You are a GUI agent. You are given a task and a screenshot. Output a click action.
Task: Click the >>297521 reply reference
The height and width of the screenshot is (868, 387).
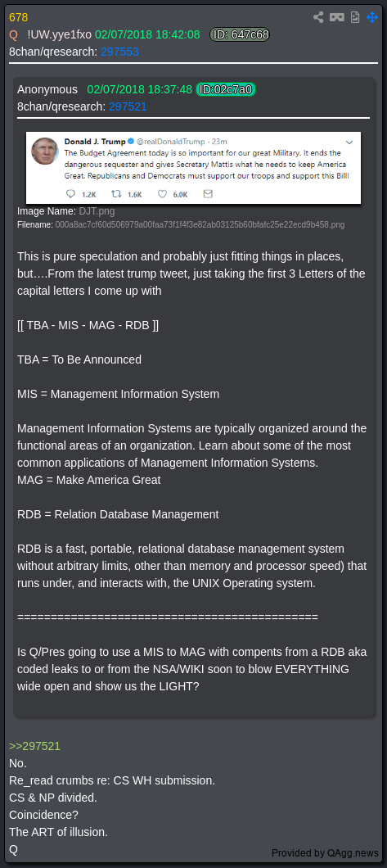click(35, 746)
